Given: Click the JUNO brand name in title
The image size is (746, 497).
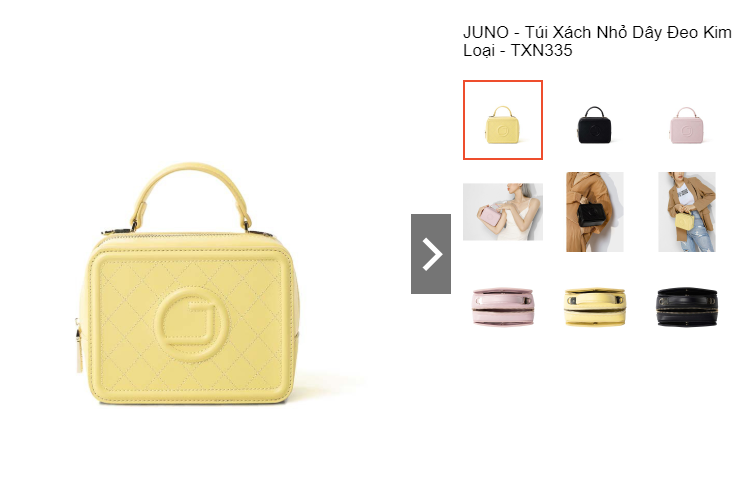Looking at the screenshot, I should pyautogui.click(x=486, y=32).
